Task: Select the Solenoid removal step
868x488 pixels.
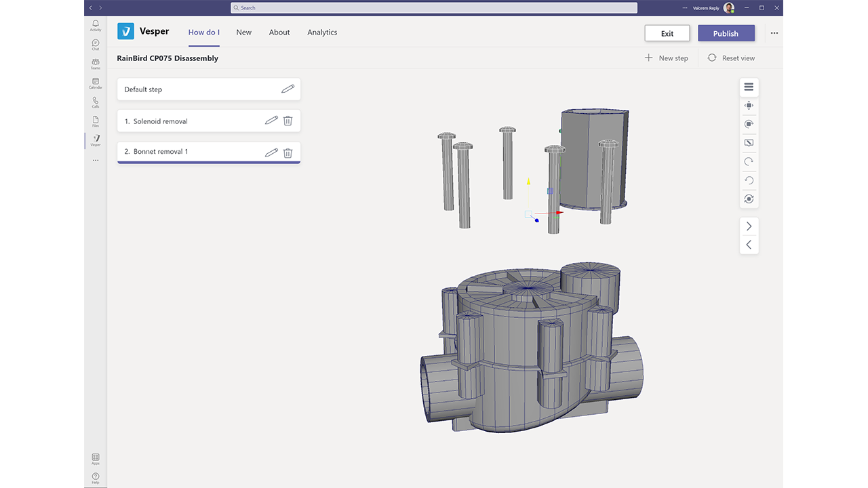Action: [x=209, y=121]
